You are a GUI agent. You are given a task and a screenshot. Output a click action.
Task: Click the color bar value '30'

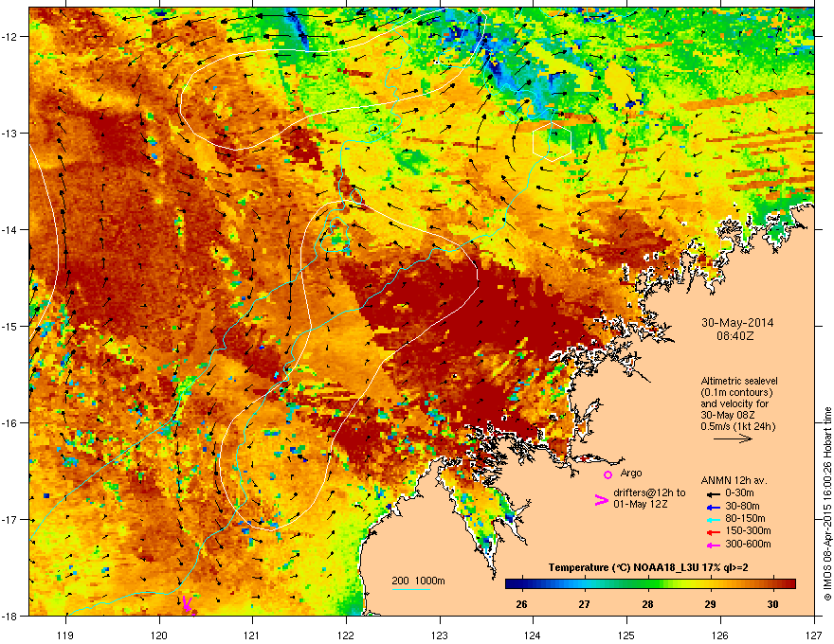(772, 604)
